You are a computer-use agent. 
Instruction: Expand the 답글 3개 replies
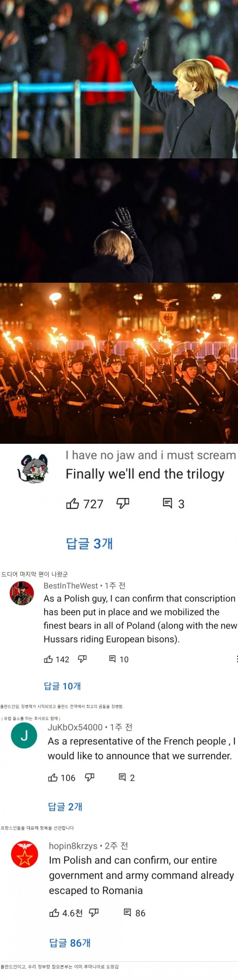pyautogui.click(x=89, y=543)
